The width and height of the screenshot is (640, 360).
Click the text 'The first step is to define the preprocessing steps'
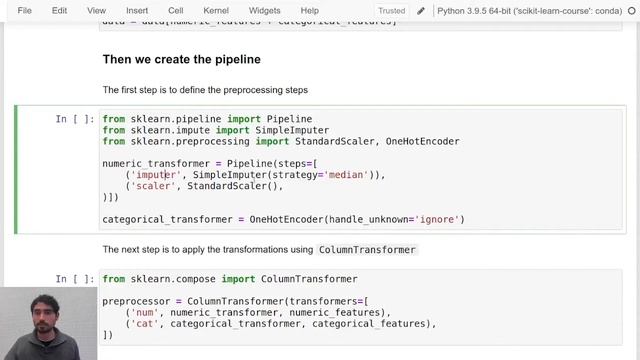tap(205, 90)
